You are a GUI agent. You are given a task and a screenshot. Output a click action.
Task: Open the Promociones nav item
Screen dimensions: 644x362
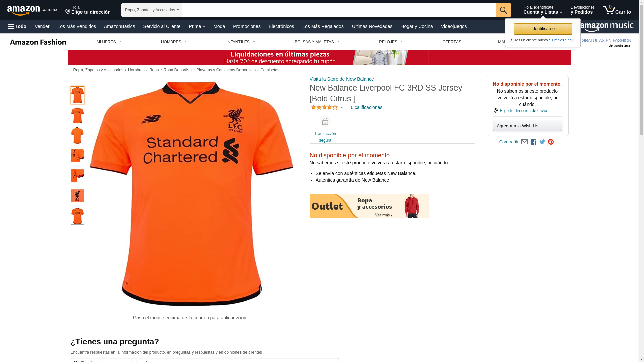(247, 26)
